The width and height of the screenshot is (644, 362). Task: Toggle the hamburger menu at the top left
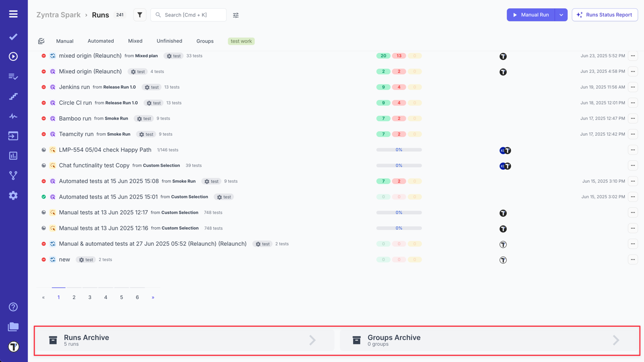tap(13, 14)
